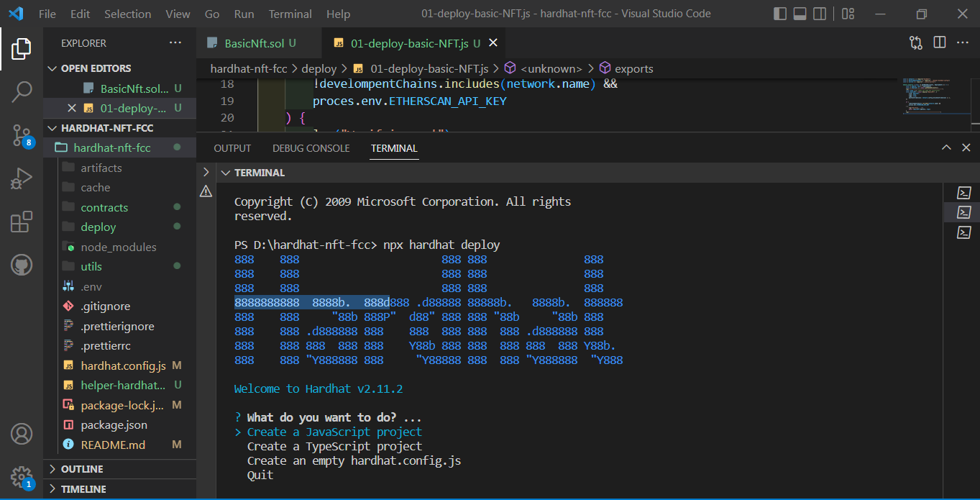Toggle the panel layout icon
Image resolution: width=980 pixels, height=500 pixels.
(x=800, y=14)
